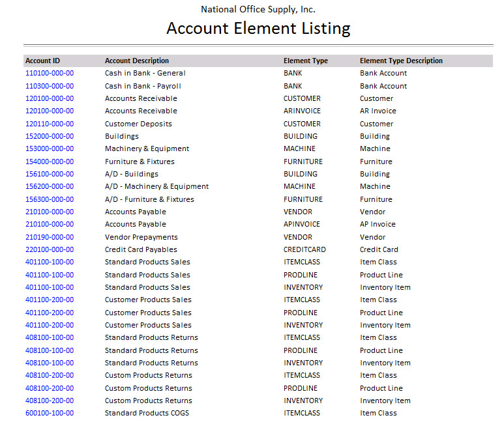This screenshot has height=422, width=504.
Task: Open account link 156200-000-00
Action: (x=50, y=186)
